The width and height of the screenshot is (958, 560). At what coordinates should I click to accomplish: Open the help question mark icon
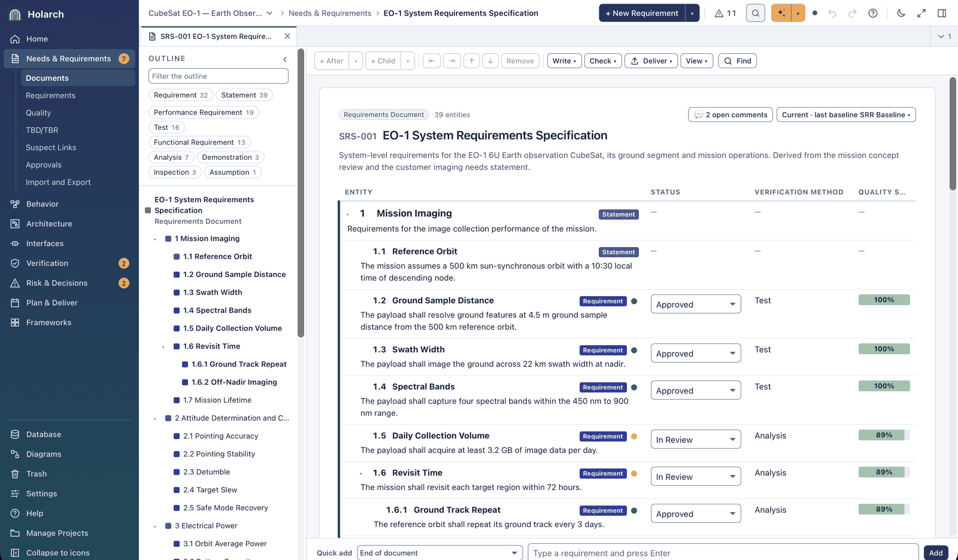click(x=873, y=13)
